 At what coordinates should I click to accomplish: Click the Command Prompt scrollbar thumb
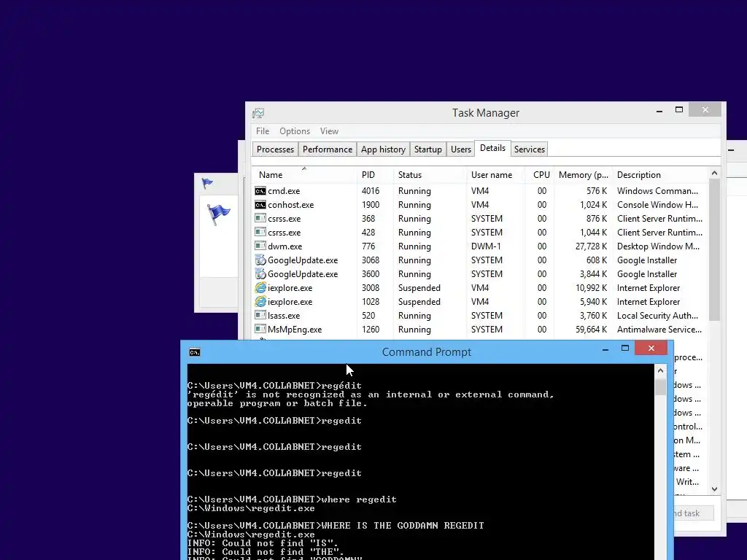pyautogui.click(x=660, y=386)
